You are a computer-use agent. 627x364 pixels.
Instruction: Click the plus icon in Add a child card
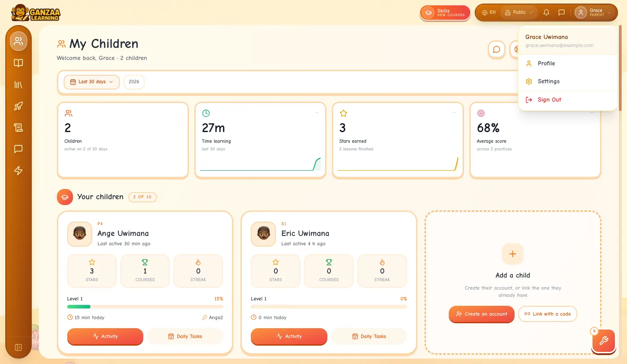tap(513, 254)
